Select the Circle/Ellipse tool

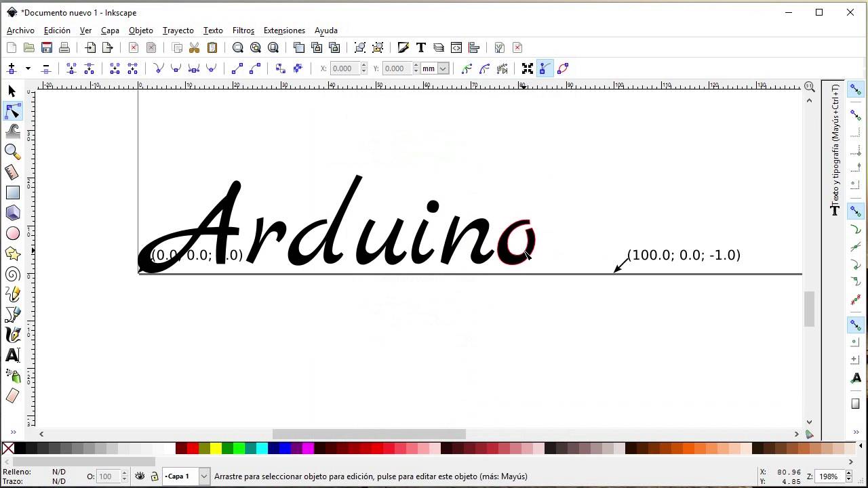(x=12, y=233)
